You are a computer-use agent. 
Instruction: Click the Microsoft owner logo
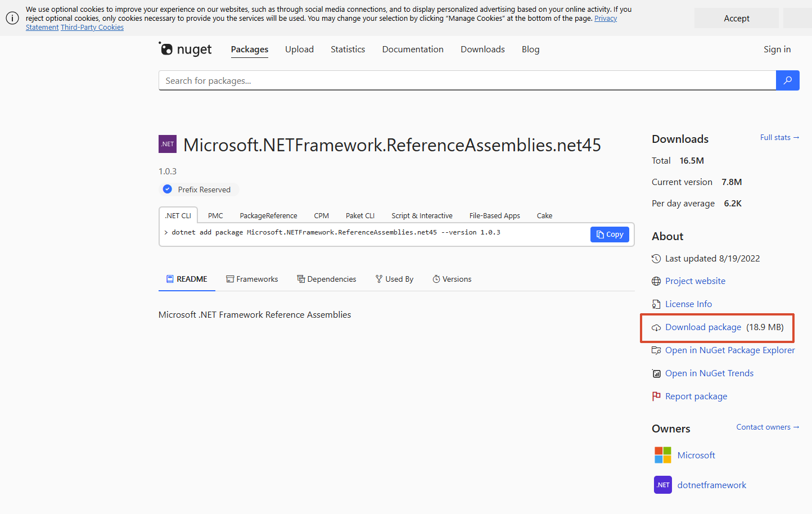click(663, 455)
